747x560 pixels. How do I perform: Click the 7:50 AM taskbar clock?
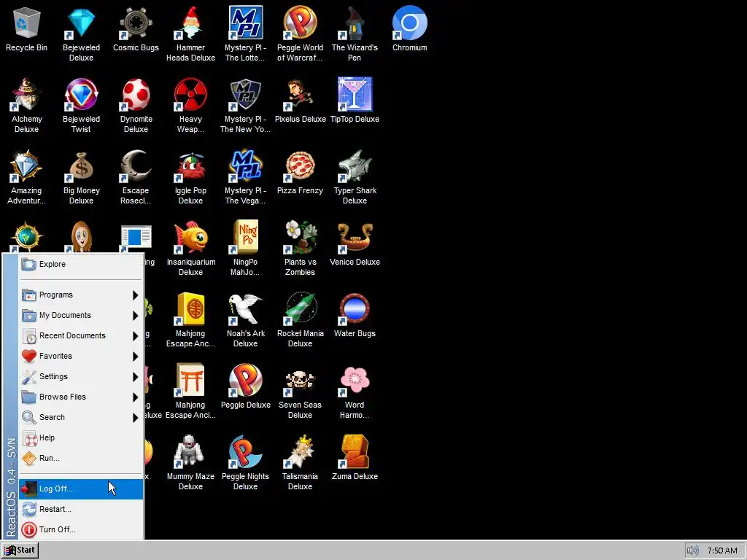722,551
